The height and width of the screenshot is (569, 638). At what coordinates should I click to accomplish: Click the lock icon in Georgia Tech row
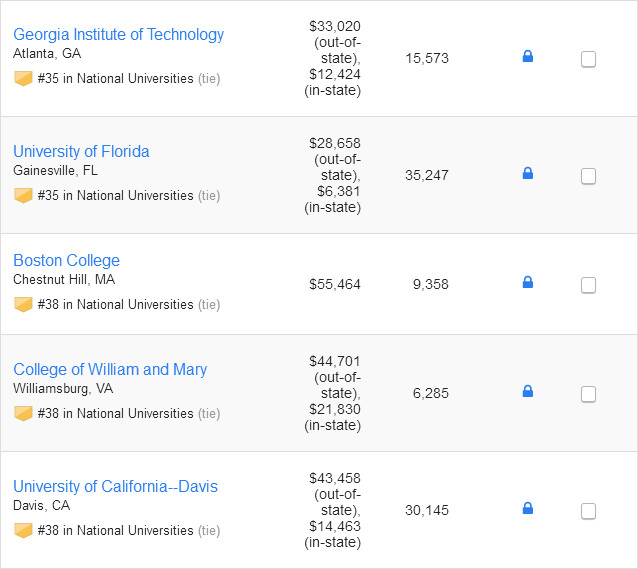(x=528, y=57)
